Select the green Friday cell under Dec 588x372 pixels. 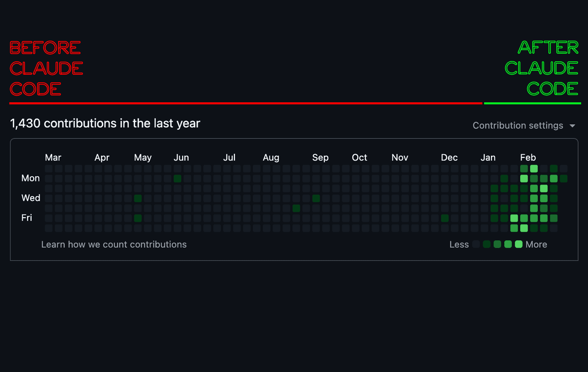pos(445,218)
